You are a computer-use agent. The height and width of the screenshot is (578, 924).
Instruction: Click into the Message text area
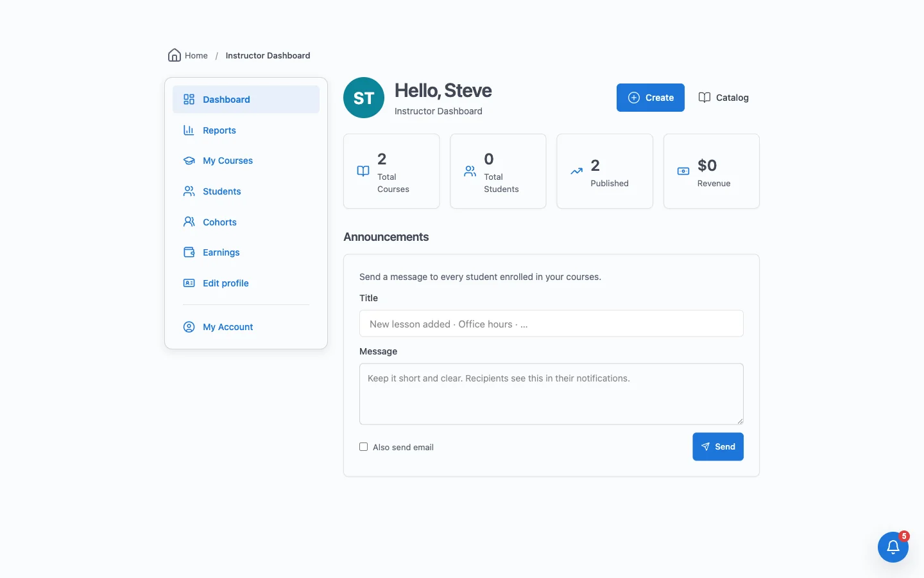click(551, 394)
